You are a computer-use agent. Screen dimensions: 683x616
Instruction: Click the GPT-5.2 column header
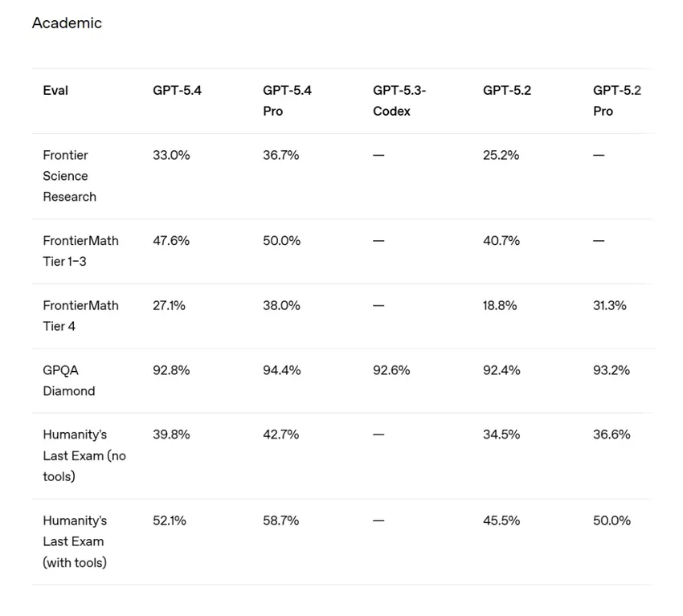507,91
